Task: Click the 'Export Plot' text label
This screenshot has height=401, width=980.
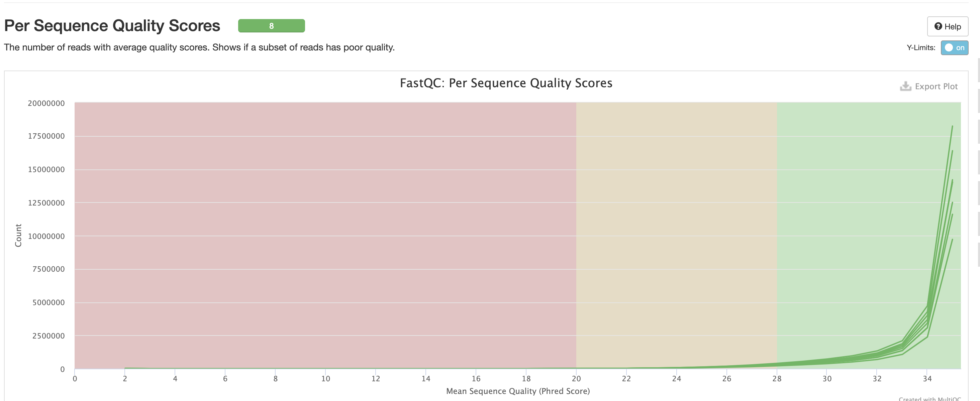Action: (936, 86)
